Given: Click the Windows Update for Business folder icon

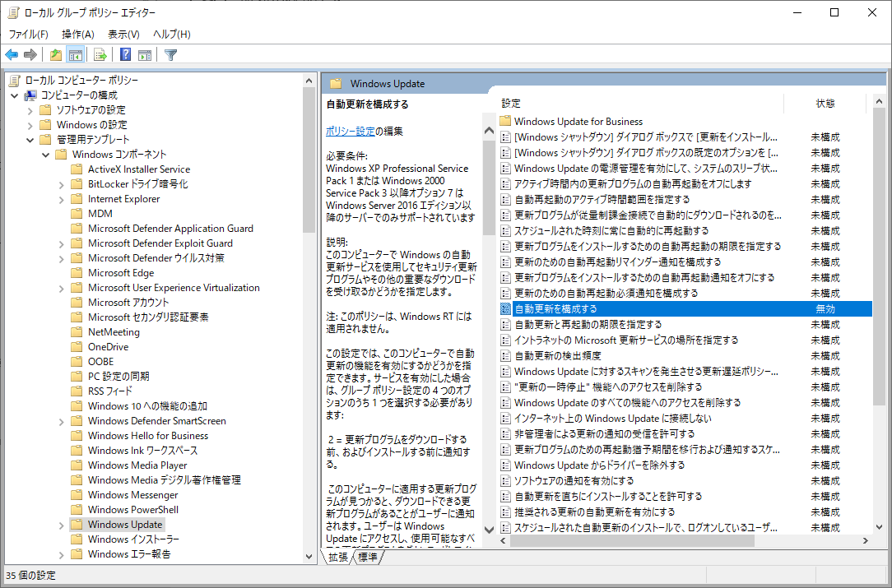Looking at the screenshot, I should [505, 121].
